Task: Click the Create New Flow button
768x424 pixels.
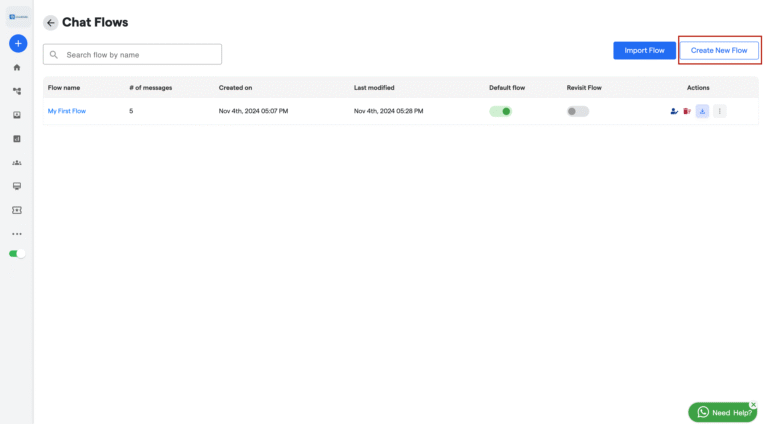Action: pos(718,50)
